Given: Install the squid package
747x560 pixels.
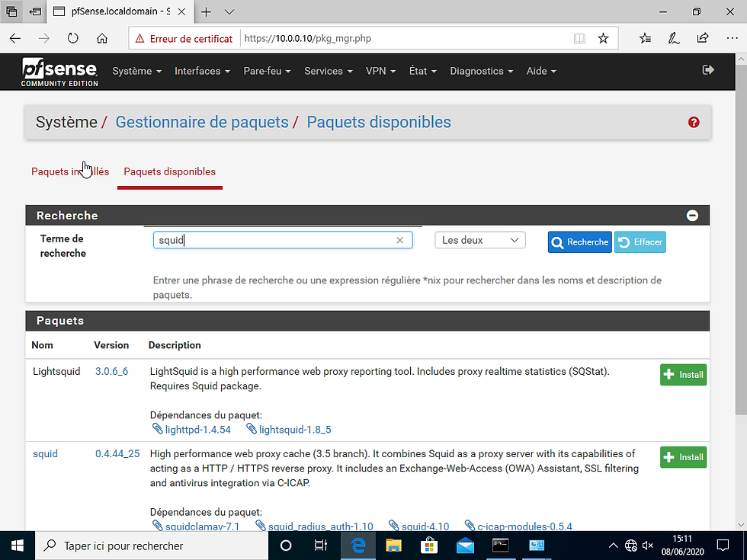Looking at the screenshot, I should pyautogui.click(x=683, y=457).
